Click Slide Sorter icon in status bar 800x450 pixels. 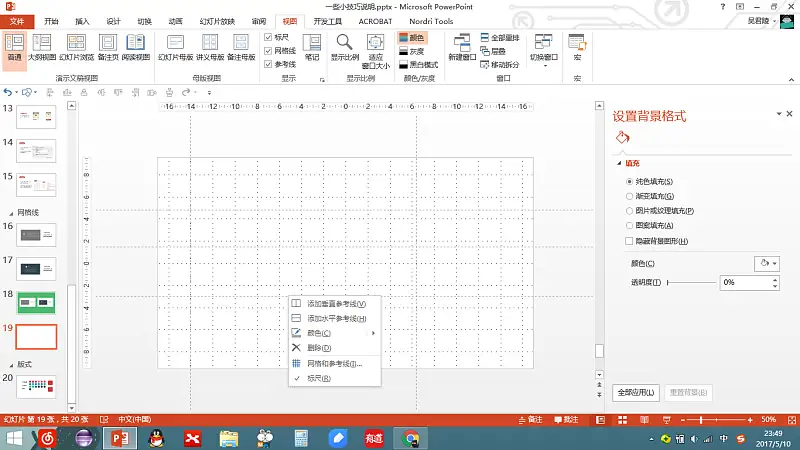622,420
